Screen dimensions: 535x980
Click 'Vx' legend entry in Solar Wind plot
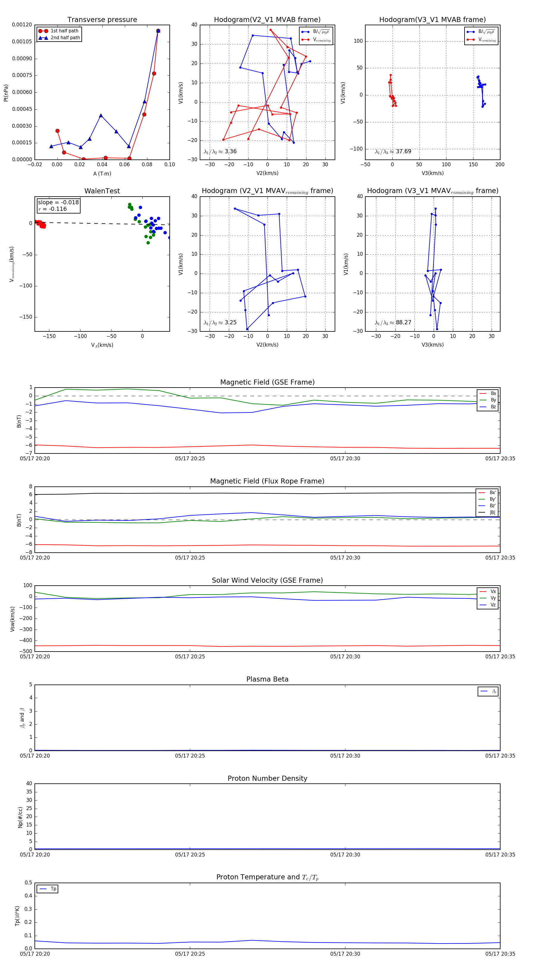tap(488, 591)
